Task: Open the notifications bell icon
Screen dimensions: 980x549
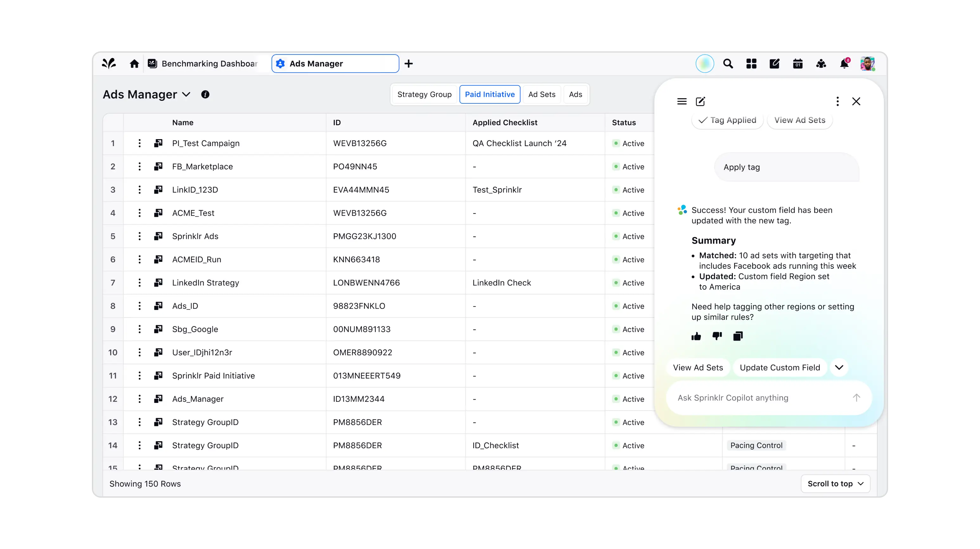Action: pyautogui.click(x=844, y=63)
